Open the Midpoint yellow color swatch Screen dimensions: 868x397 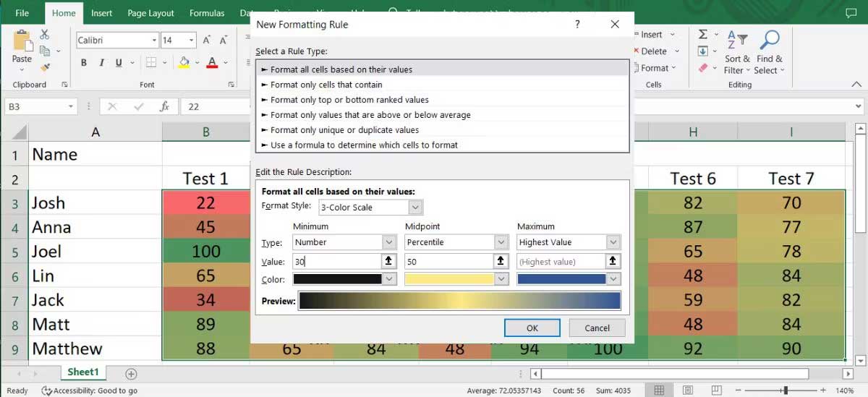(456, 279)
